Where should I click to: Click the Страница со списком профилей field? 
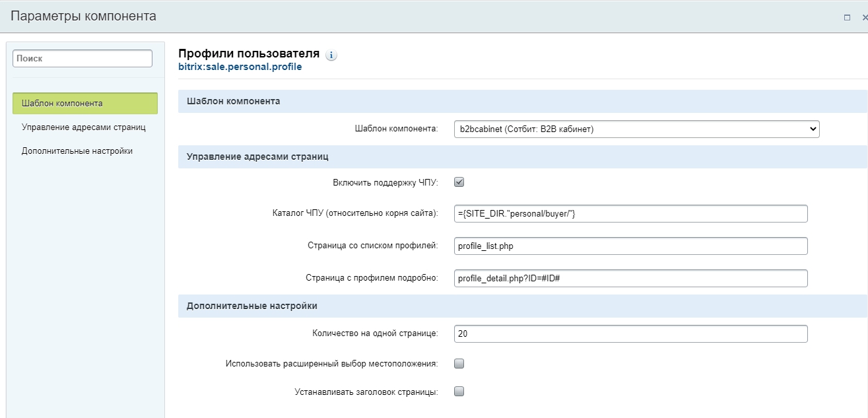pos(631,246)
